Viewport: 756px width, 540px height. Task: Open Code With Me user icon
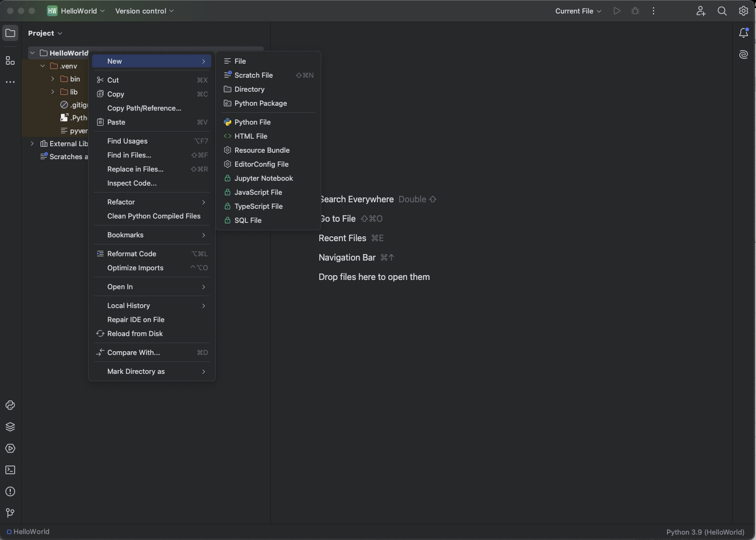(x=700, y=11)
